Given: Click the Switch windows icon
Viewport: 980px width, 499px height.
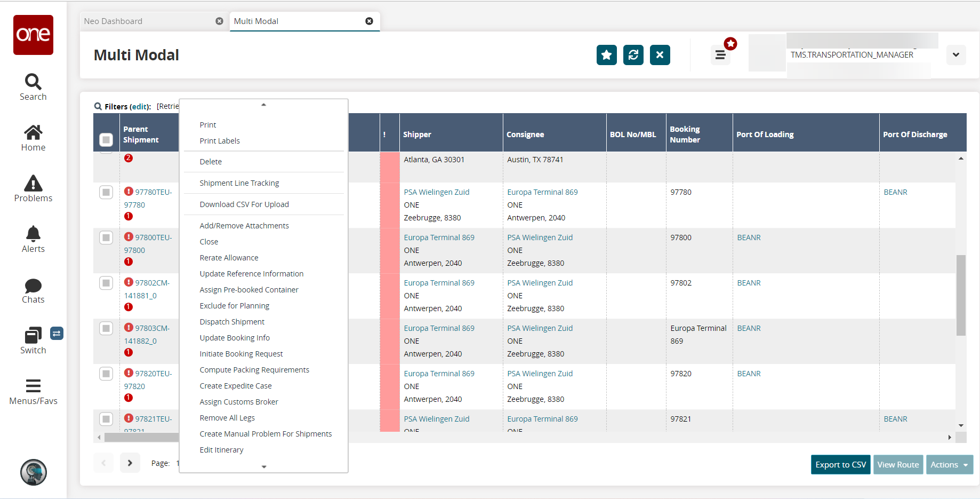Looking at the screenshot, I should tap(33, 336).
